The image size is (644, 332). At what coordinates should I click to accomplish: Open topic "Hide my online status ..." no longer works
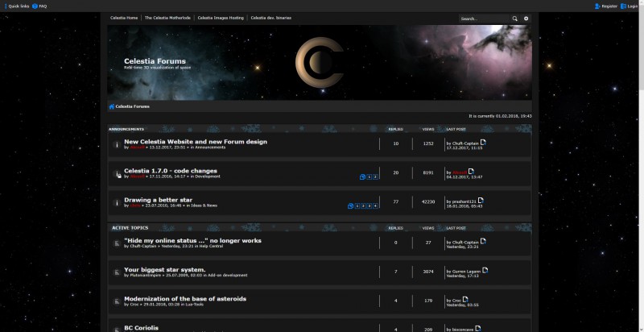(192, 241)
